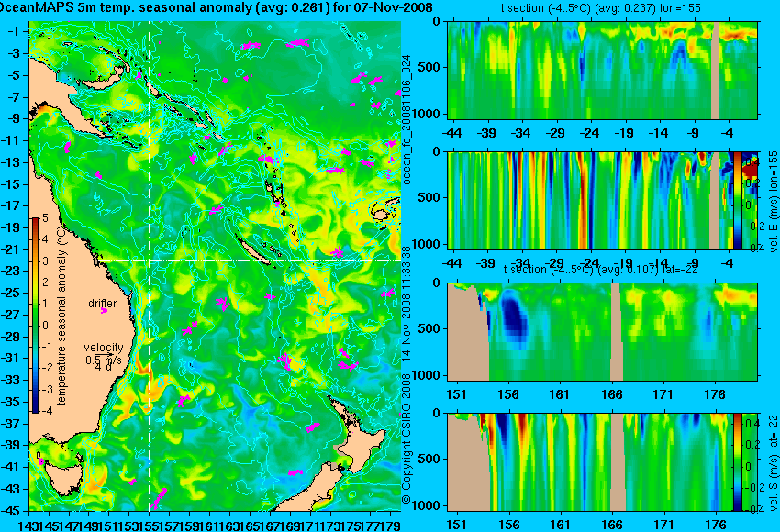Select the temperature seasonal anomaly color bar
The width and height of the screenshot is (780, 532).
(36, 316)
